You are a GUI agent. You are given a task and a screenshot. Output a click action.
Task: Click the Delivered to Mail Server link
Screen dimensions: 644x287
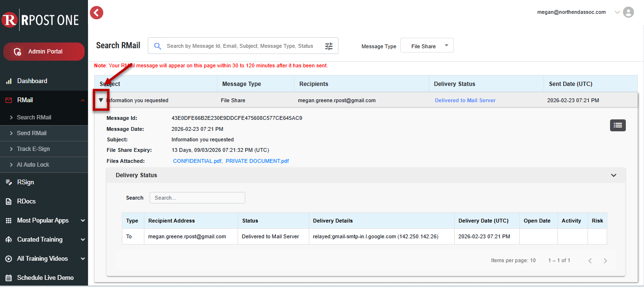[x=465, y=101]
